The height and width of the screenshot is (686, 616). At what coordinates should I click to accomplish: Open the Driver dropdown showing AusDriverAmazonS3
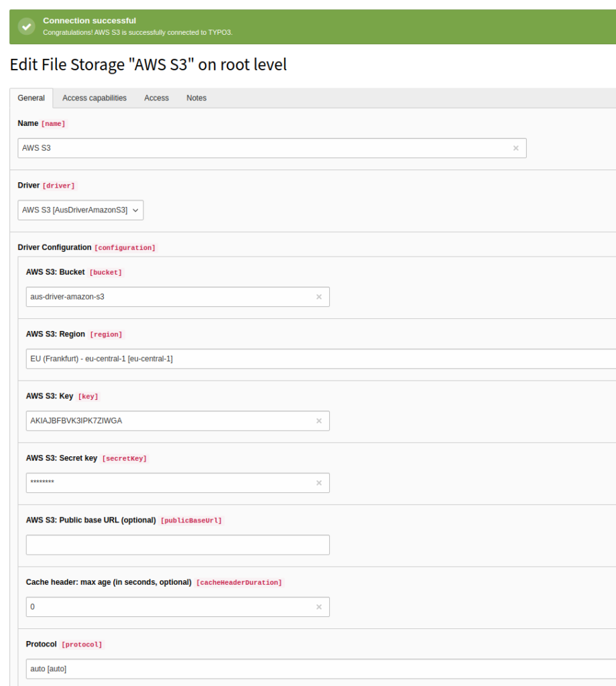click(x=80, y=210)
